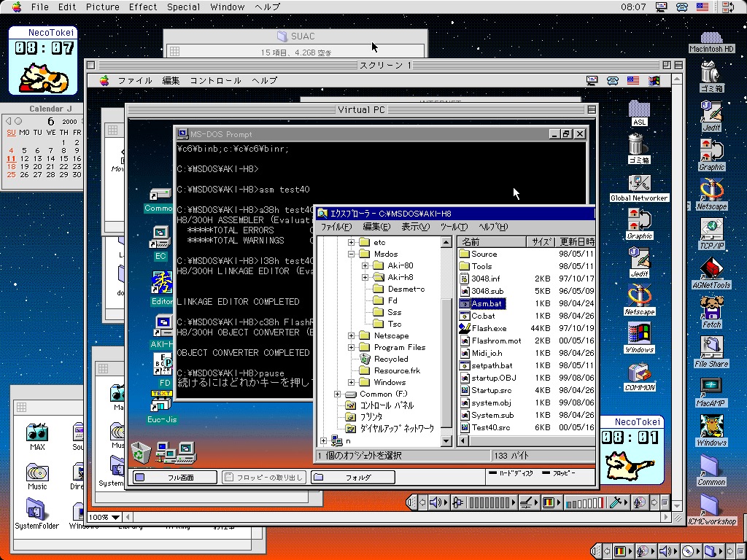Open Explorer's 表示(V) menu
This screenshot has height=560, width=747.
pyautogui.click(x=415, y=227)
